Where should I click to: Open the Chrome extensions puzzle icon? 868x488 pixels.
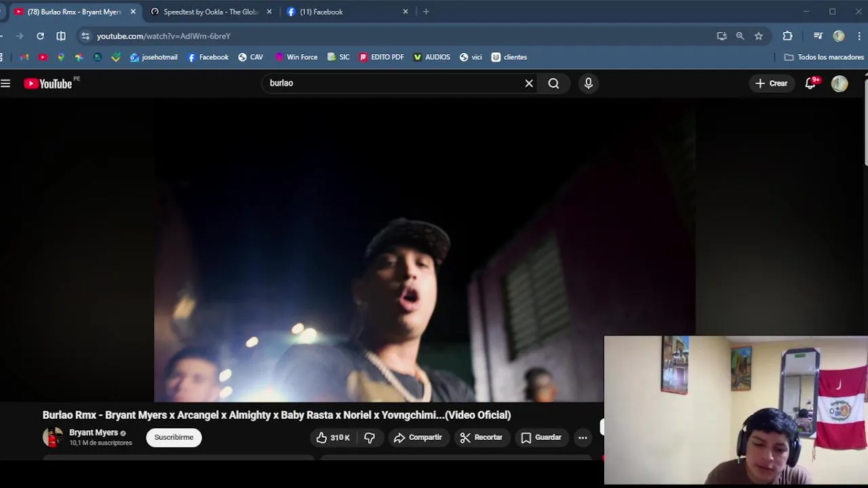click(787, 36)
